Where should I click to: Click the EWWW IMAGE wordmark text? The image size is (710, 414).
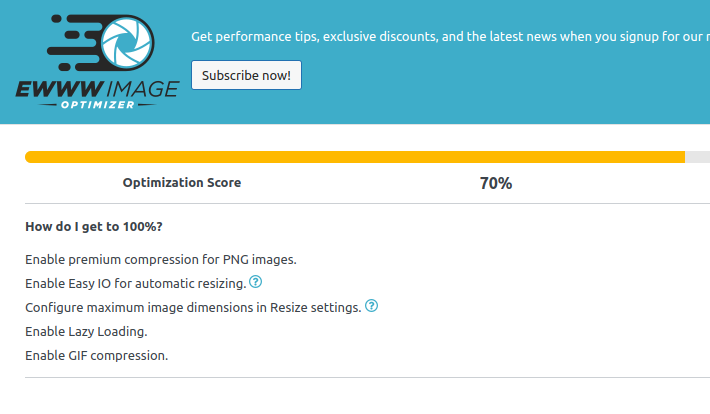pos(97,89)
